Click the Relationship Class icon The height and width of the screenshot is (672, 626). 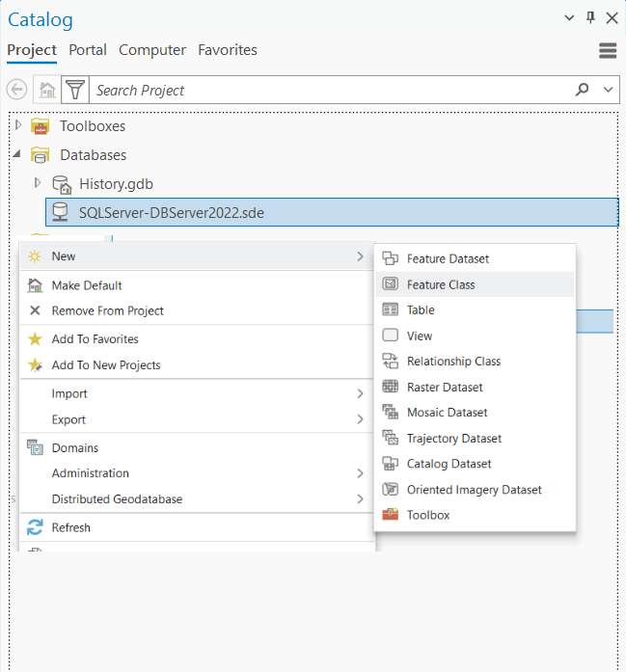[391, 361]
